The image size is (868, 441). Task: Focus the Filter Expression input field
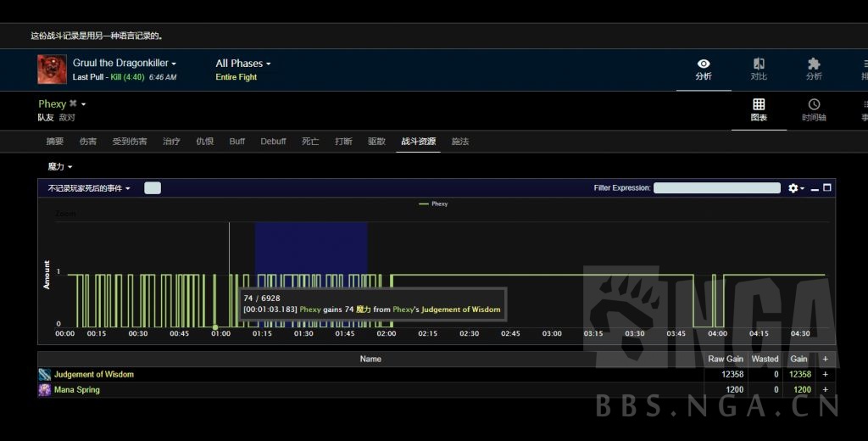point(717,187)
